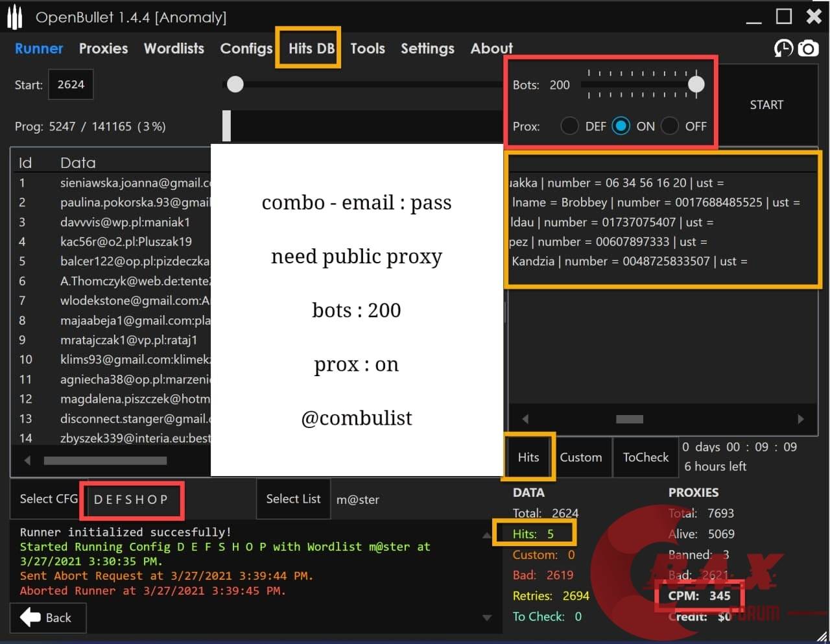
Task: Click the Bots slider handle
Action: (696, 84)
